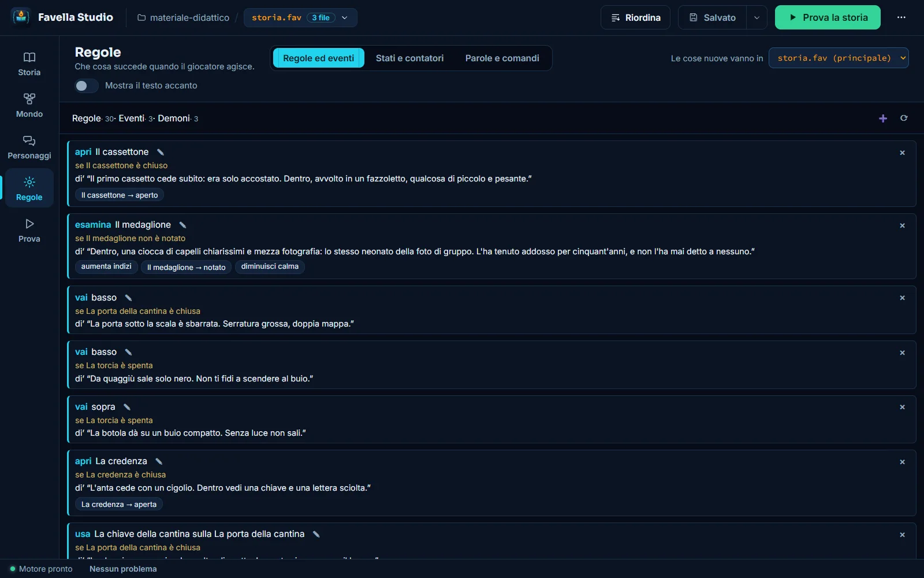Viewport: 924px width, 578px height.
Task: Click the Demoni count filter
Action: [x=178, y=118]
